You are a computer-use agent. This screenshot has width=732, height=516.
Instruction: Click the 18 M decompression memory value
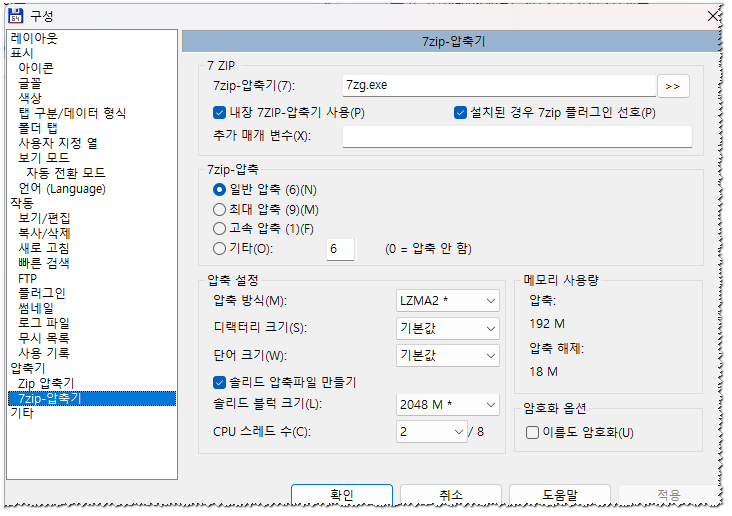point(544,372)
